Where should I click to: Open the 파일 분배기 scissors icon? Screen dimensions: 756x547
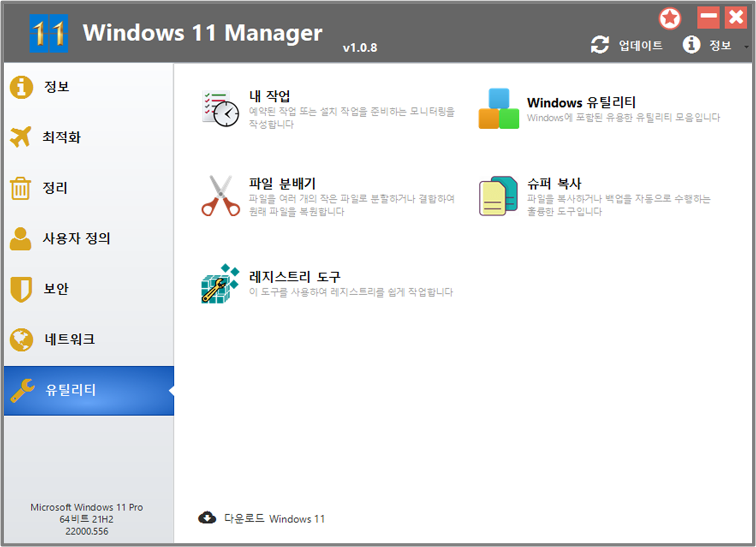(221, 196)
